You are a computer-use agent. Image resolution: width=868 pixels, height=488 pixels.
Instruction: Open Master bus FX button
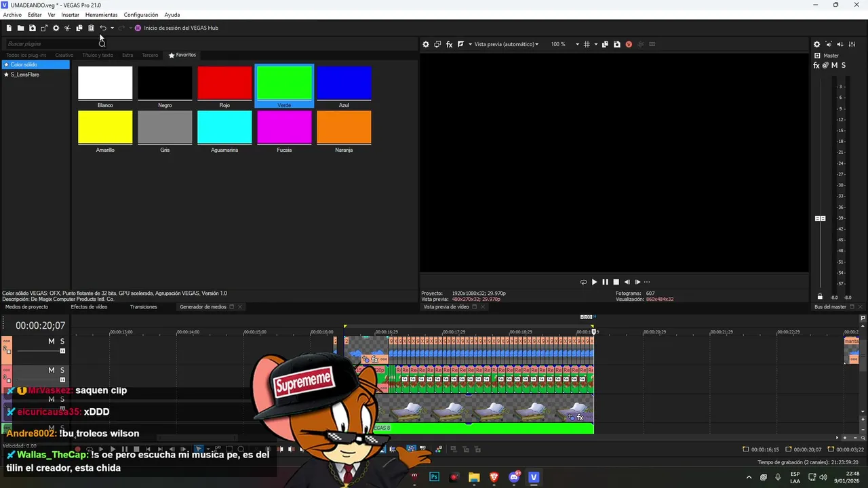click(816, 65)
